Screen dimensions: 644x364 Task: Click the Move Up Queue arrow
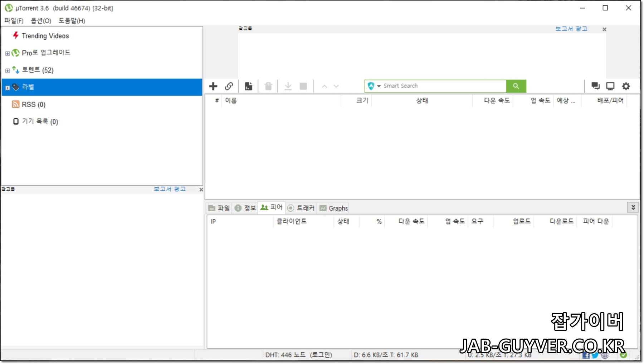[325, 86]
